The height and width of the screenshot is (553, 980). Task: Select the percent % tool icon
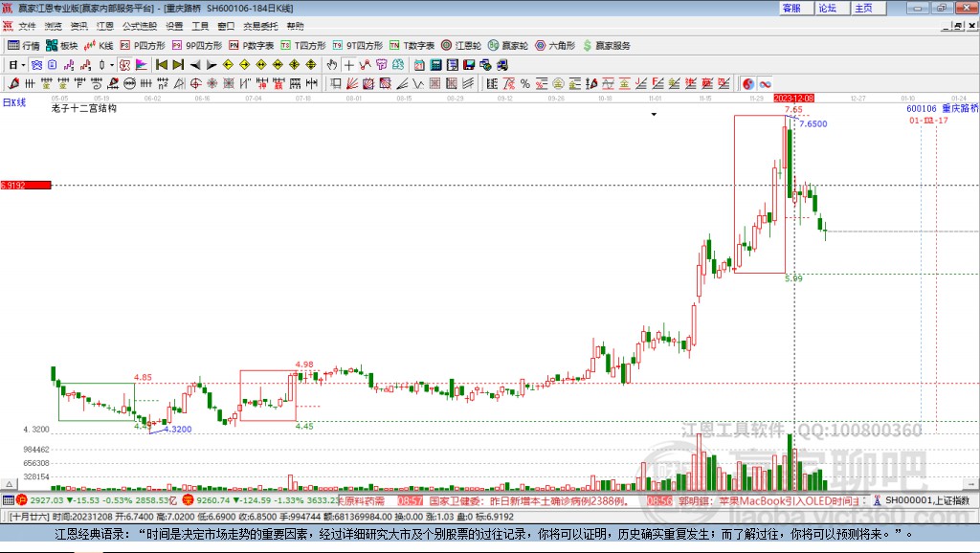tap(525, 84)
